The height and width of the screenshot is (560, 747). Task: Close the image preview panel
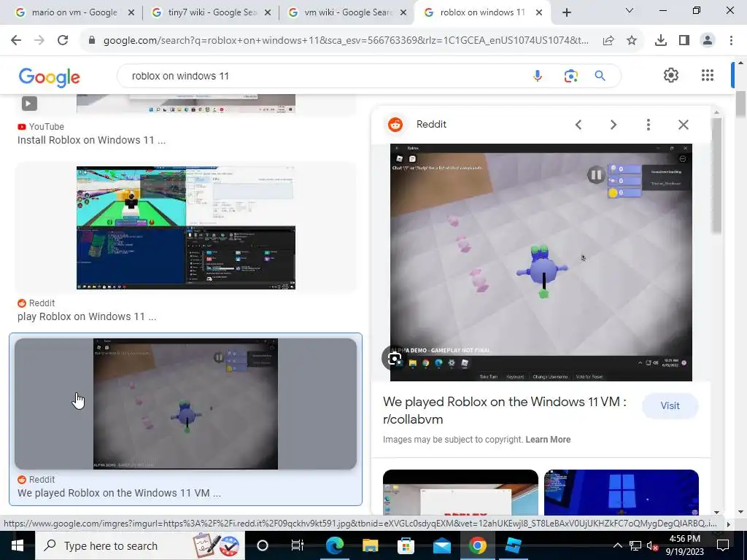pyautogui.click(x=683, y=125)
